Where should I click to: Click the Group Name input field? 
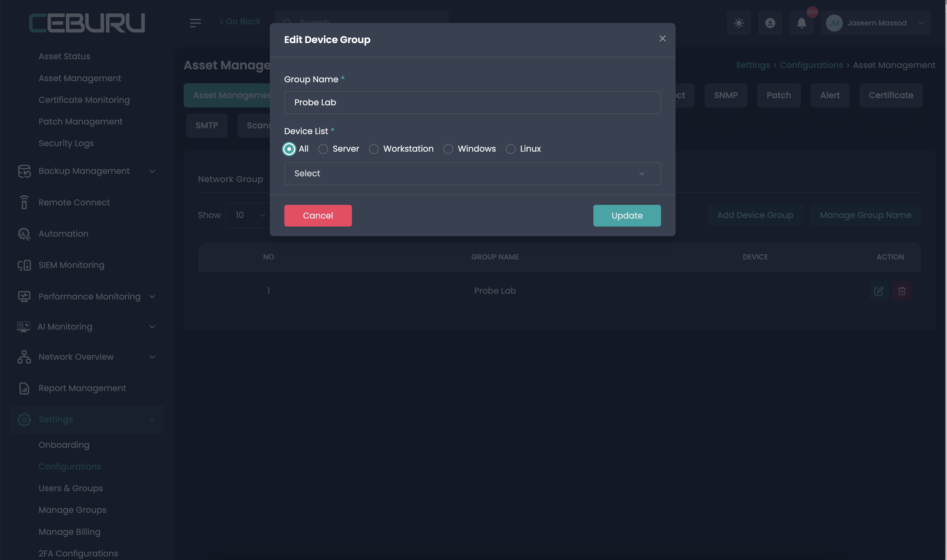point(472,102)
